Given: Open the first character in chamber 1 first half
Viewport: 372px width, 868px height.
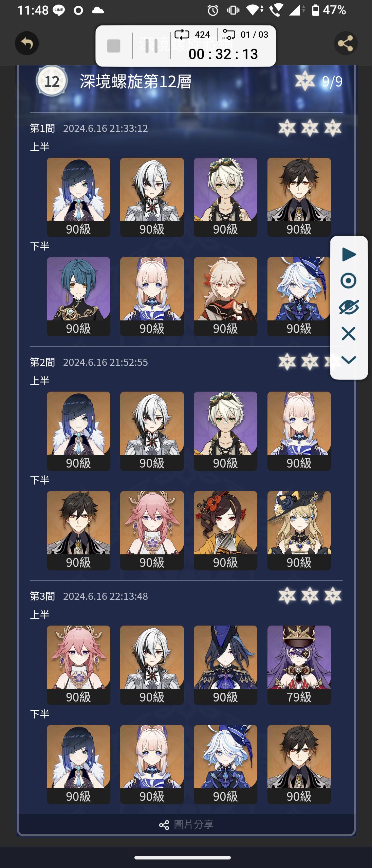Looking at the screenshot, I should coord(78,197).
